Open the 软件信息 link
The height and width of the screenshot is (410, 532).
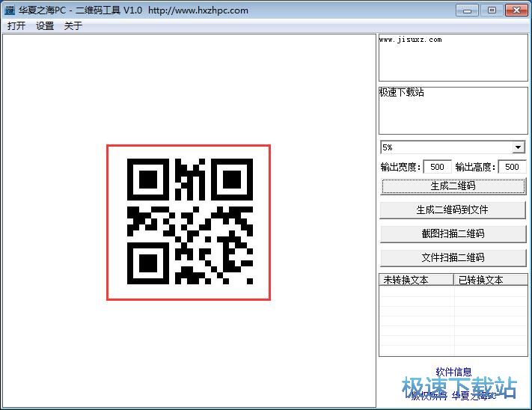click(x=453, y=372)
